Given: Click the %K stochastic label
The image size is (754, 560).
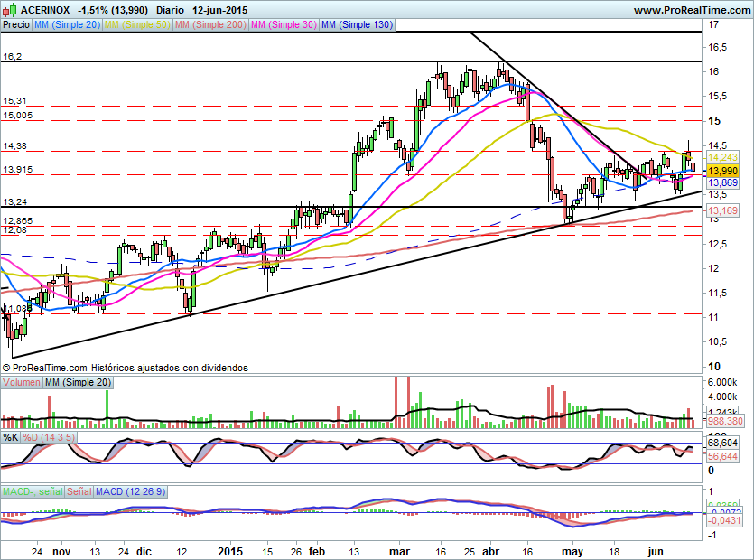Looking at the screenshot, I should coord(11,437).
